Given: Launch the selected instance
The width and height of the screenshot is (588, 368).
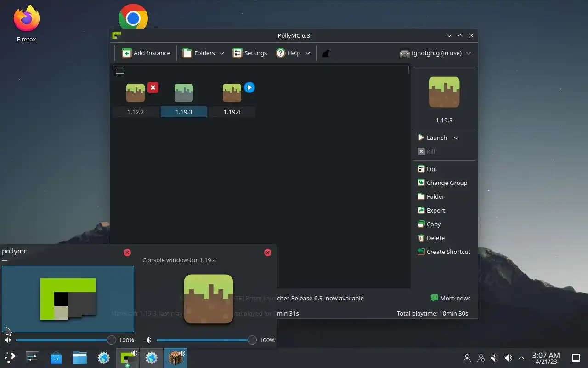Looking at the screenshot, I should tap(432, 138).
